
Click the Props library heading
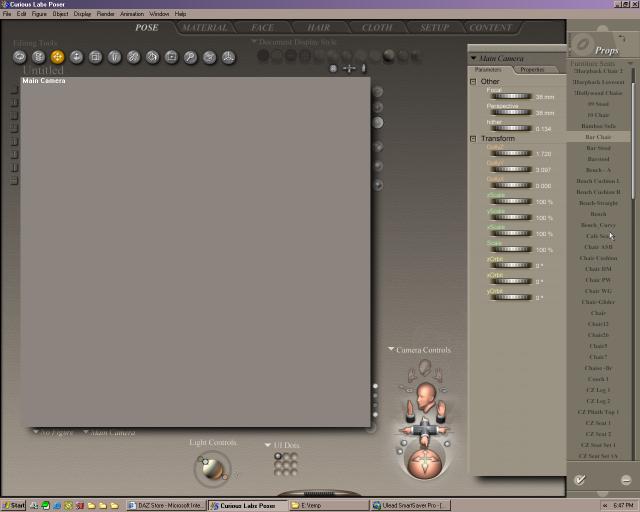607,51
